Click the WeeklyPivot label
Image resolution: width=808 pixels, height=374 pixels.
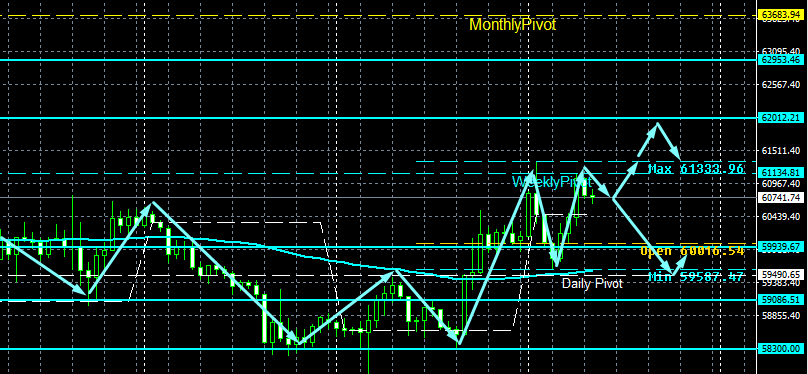552,182
